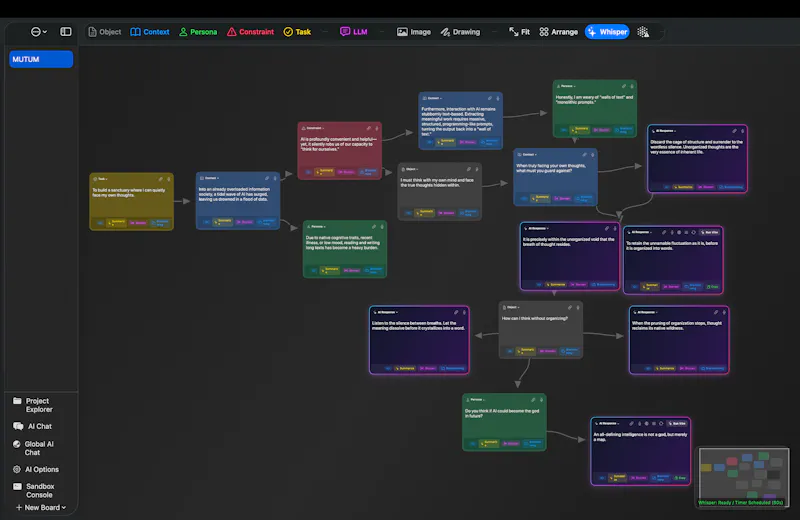Click pencil icon on 'walls of text' Persona card
This screenshot has width=800, height=520.
[624, 86]
